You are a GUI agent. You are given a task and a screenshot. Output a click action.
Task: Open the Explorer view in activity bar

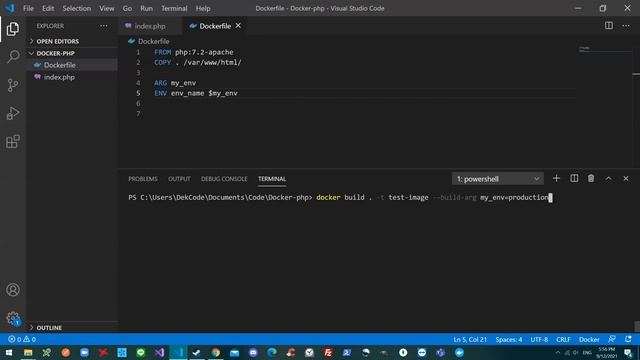[13, 29]
